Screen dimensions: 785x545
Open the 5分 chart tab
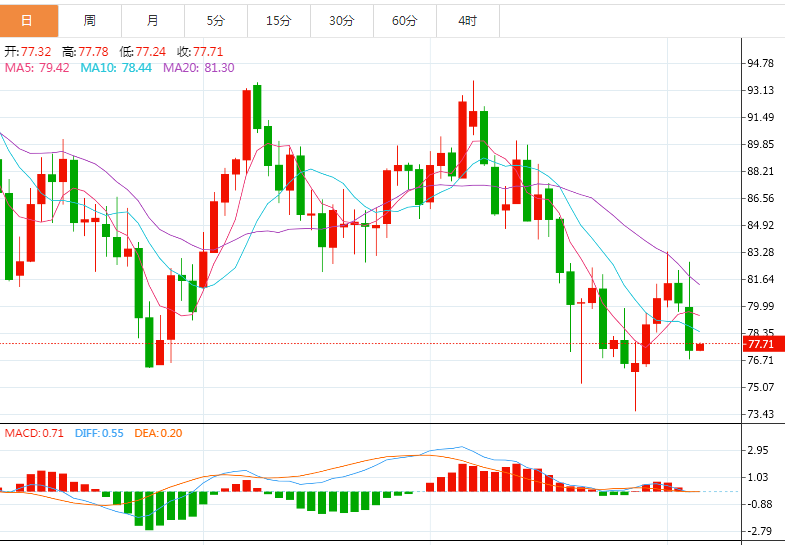pyautogui.click(x=216, y=21)
